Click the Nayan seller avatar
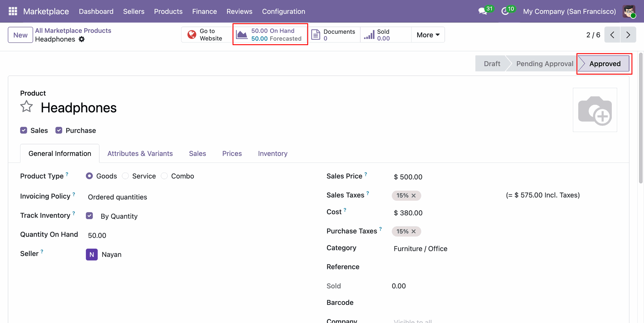The height and width of the screenshot is (323, 644). [x=92, y=255]
